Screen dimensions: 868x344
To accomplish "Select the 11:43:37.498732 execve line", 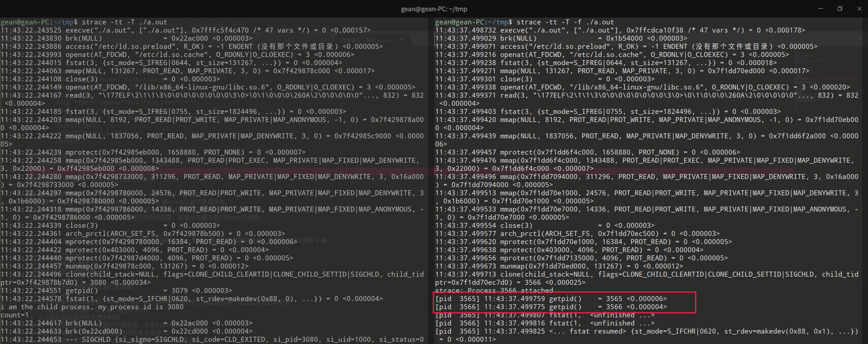I will click(620, 30).
